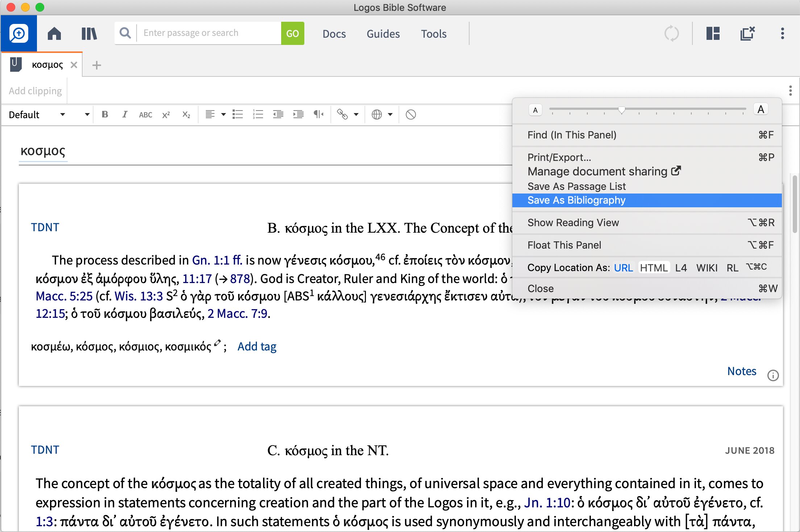Click the Add tag link
Viewport: 800px width, 532px height.
(x=257, y=346)
